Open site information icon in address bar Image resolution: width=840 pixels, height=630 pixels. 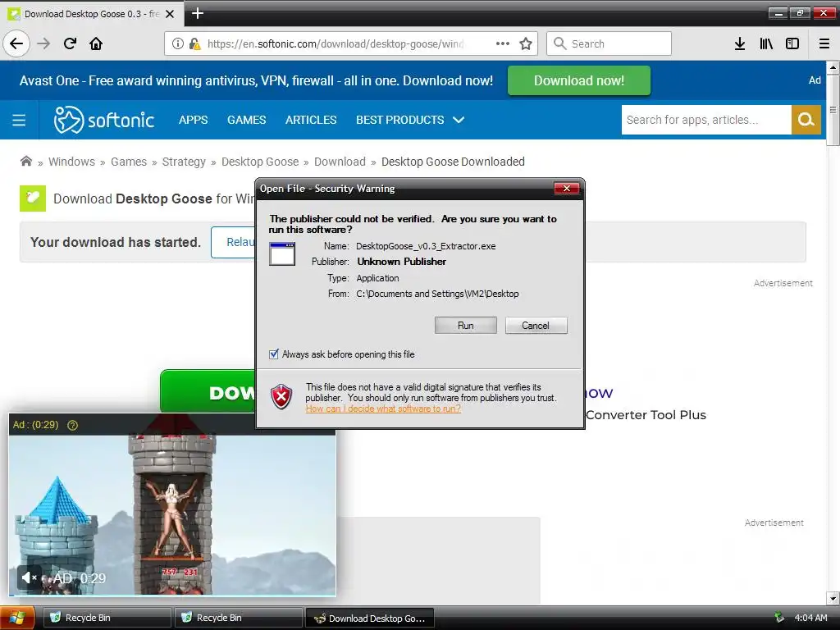pyautogui.click(x=177, y=43)
